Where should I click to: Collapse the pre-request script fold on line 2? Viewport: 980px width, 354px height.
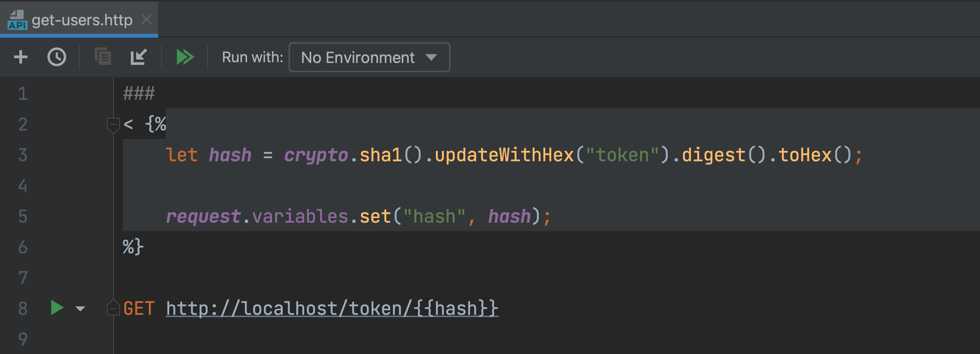point(113,125)
